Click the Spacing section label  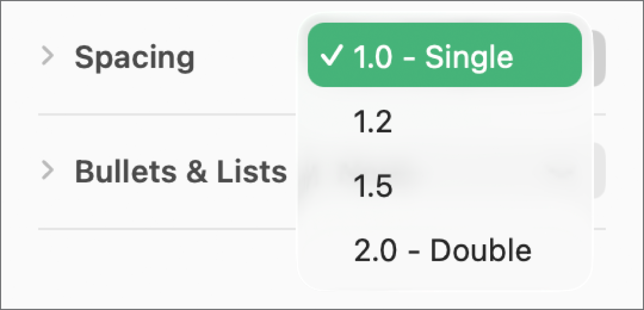click(135, 56)
